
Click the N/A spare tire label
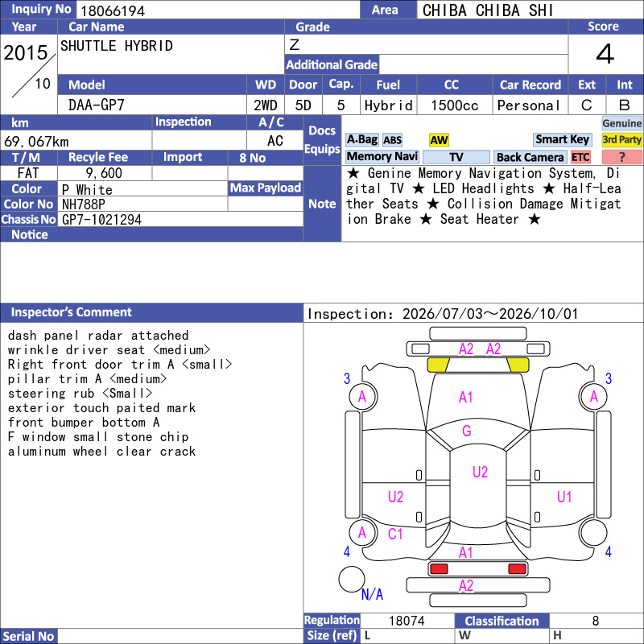pos(372,594)
